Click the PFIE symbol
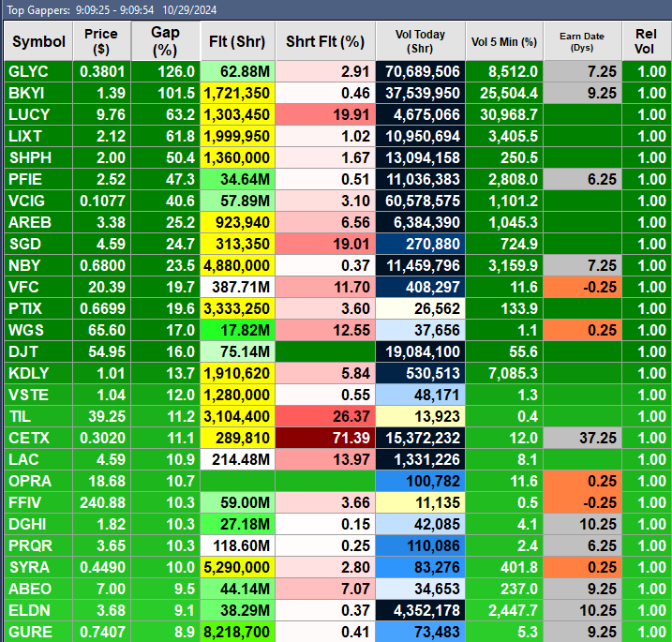Screen dimensions: 672x642 (38, 179)
